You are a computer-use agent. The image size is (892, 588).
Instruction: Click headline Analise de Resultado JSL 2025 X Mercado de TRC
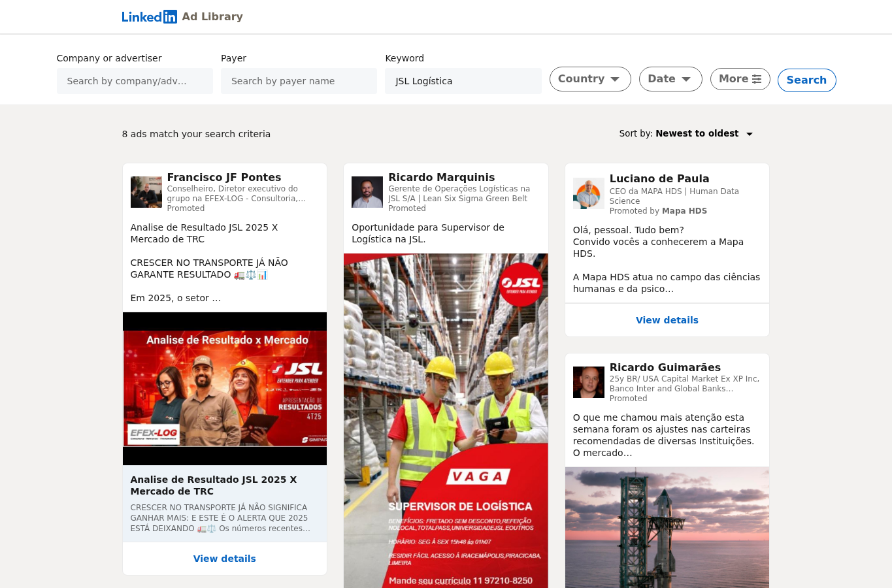[214, 485]
